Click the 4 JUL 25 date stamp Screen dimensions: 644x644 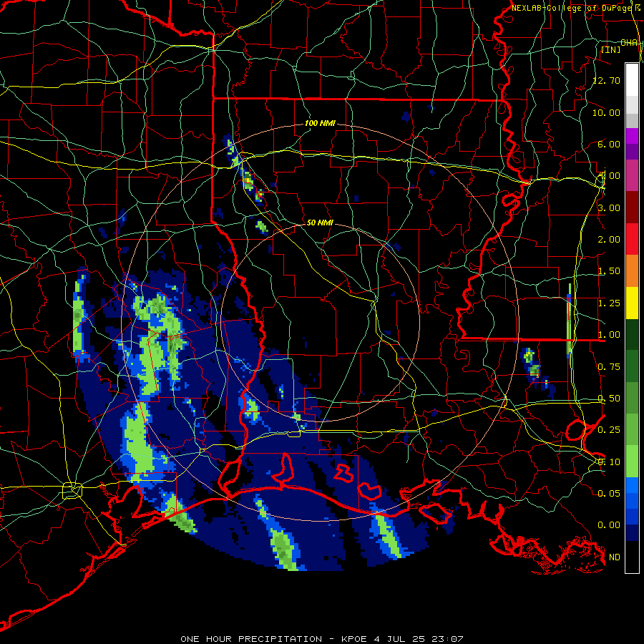(x=401, y=639)
